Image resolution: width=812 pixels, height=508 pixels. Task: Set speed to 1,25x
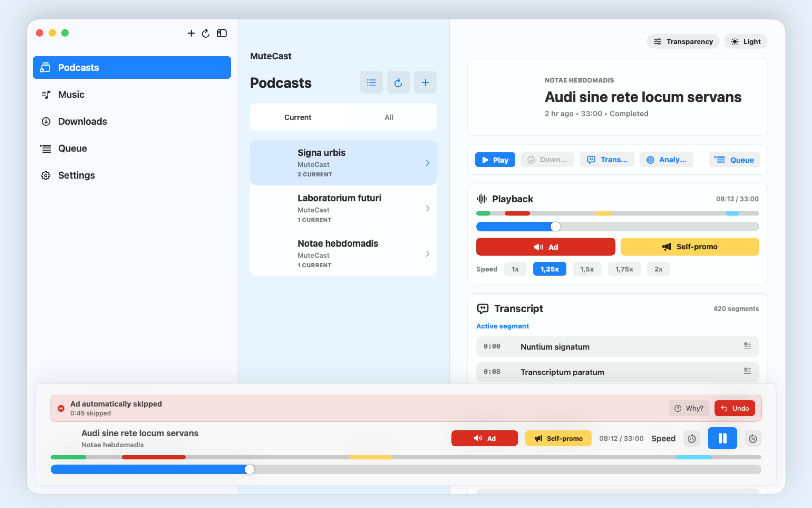pos(550,269)
